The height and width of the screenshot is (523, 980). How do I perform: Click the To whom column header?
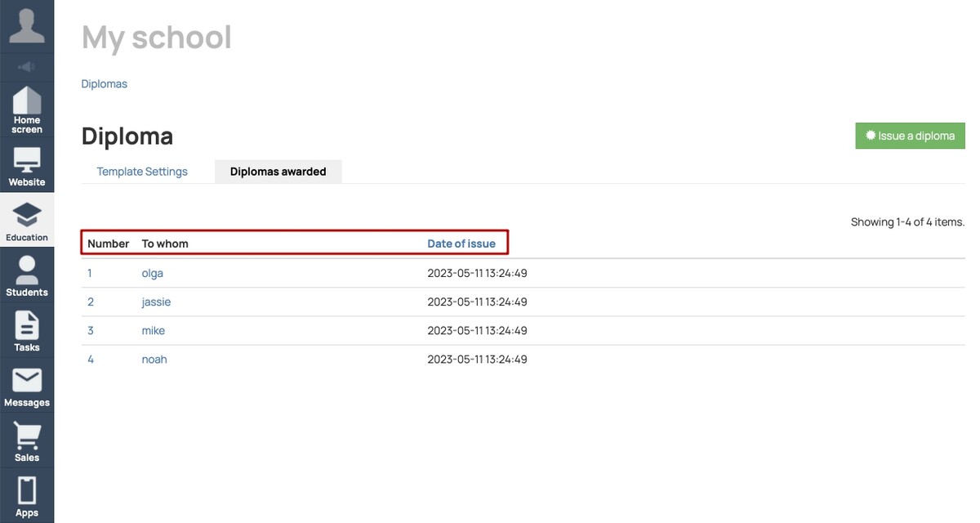165,244
